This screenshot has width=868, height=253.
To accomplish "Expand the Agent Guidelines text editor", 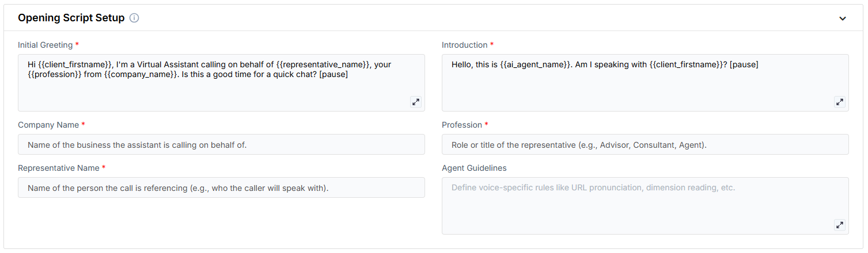I will [839, 225].
